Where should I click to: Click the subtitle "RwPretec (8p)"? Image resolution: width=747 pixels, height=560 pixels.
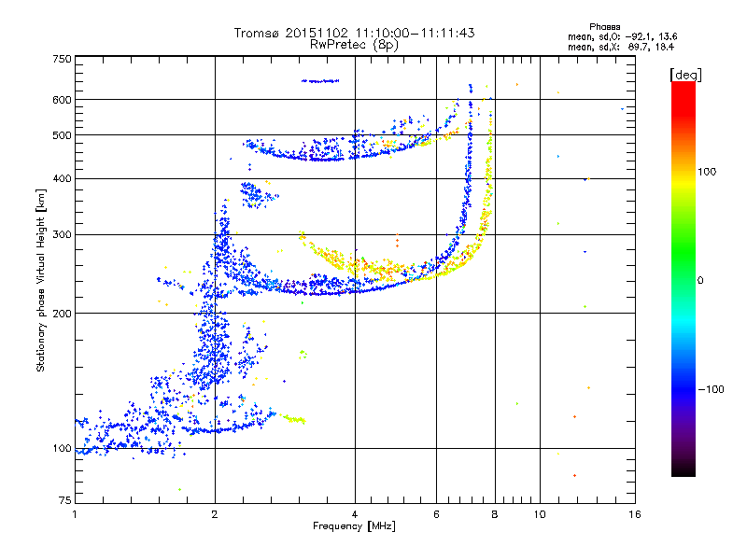tap(354, 45)
